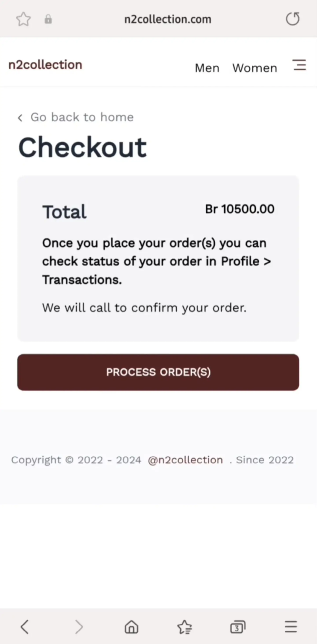The width and height of the screenshot is (317, 644).
Task: Go back using the browser back arrow
Action: click(x=24, y=626)
